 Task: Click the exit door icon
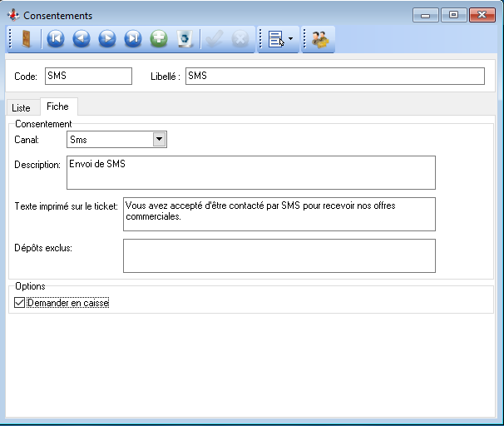[26, 39]
